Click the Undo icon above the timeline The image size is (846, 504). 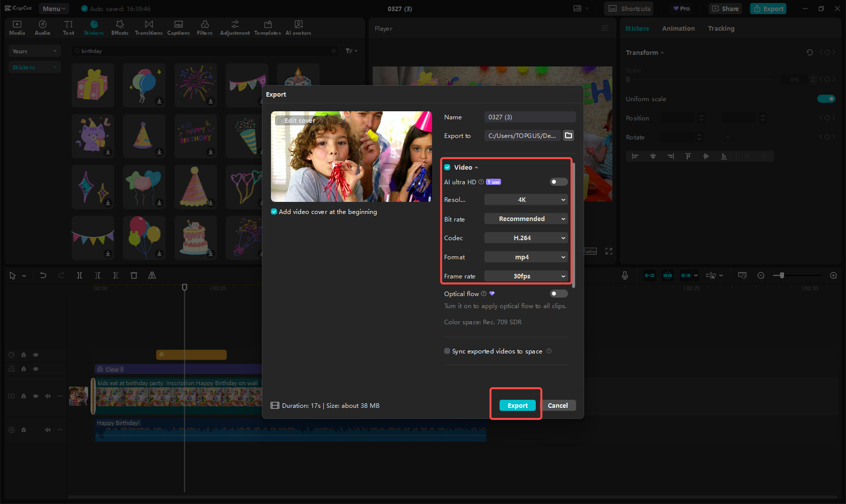[x=43, y=275]
